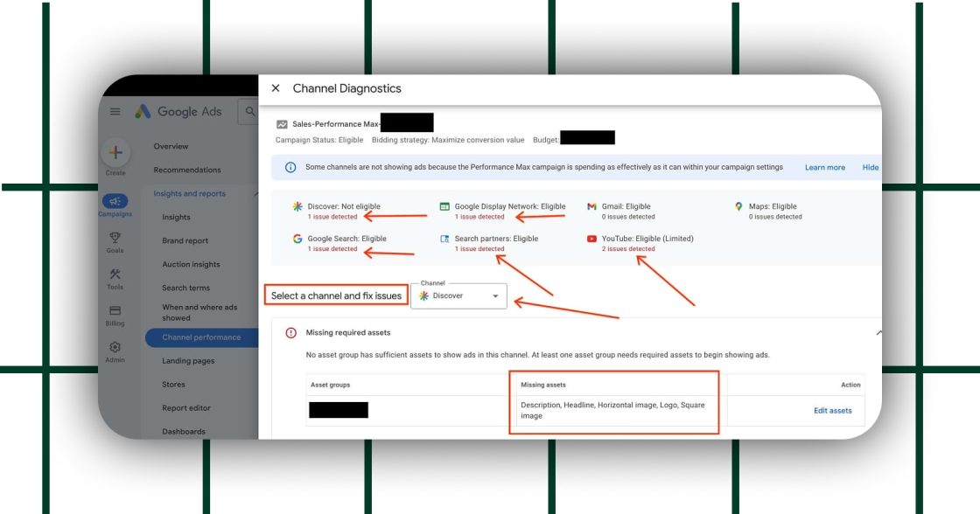The width and height of the screenshot is (980, 514).
Task: Open Recommendations in the side menu
Action: 187,170
